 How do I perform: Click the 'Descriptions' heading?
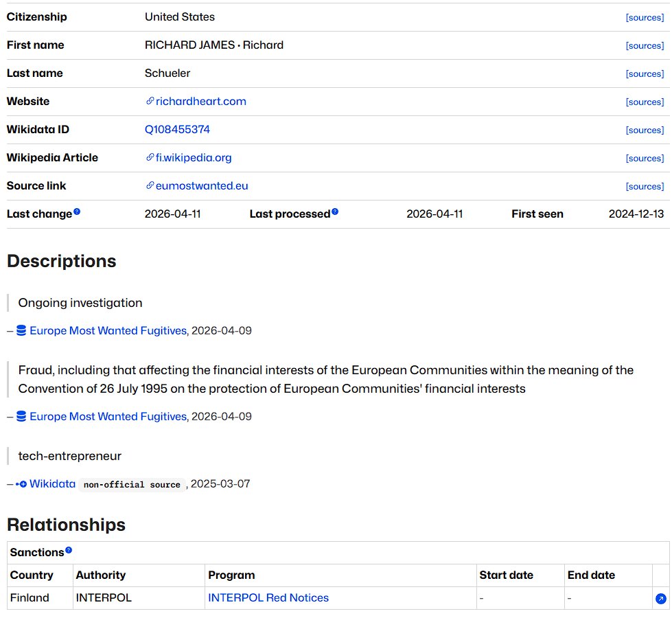click(61, 261)
